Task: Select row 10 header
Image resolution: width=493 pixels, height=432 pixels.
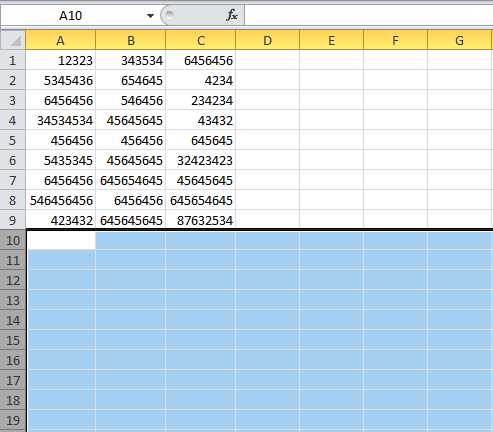Action: coord(13,240)
